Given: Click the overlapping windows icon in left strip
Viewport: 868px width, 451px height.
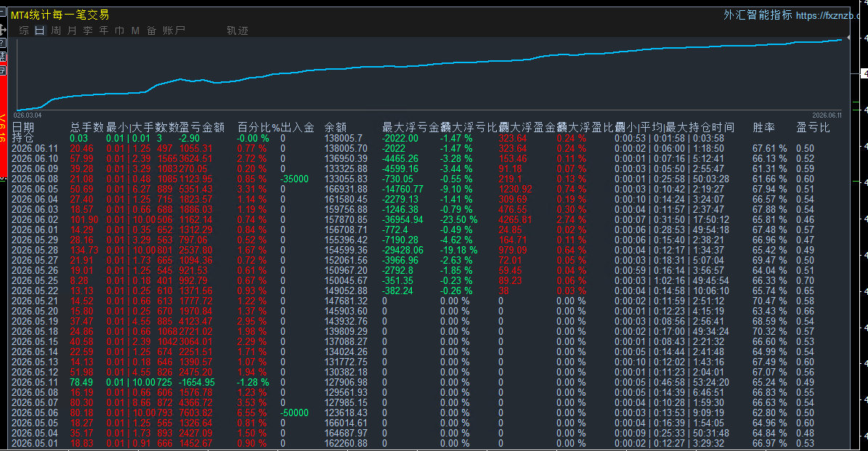Looking at the screenshot, I should coord(3,71).
